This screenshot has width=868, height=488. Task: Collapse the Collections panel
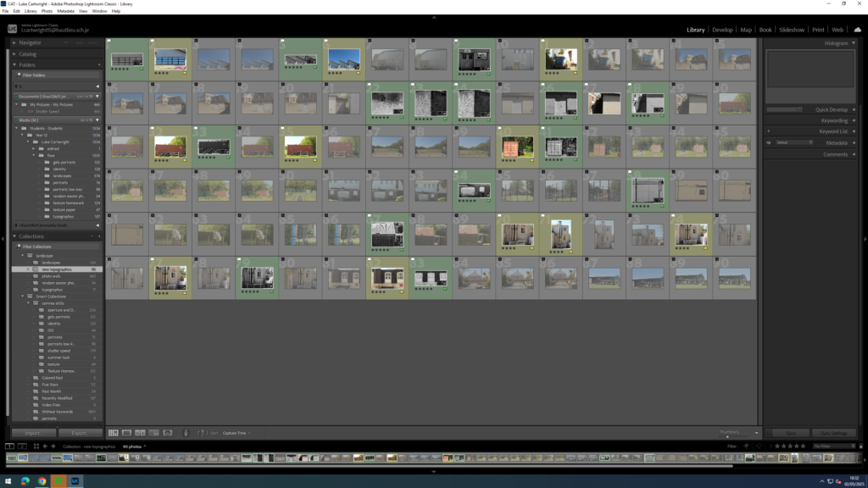(14, 236)
